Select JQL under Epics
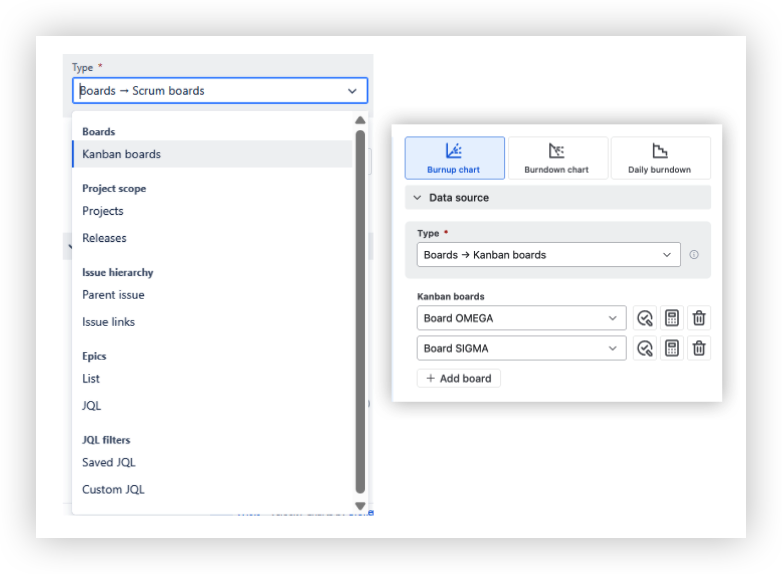782x574 pixels. pos(212,405)
